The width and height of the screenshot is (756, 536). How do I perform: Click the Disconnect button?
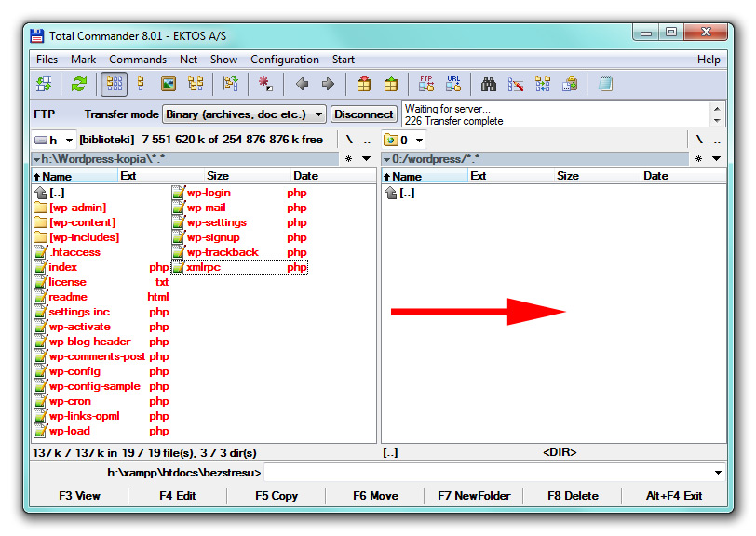363,114
